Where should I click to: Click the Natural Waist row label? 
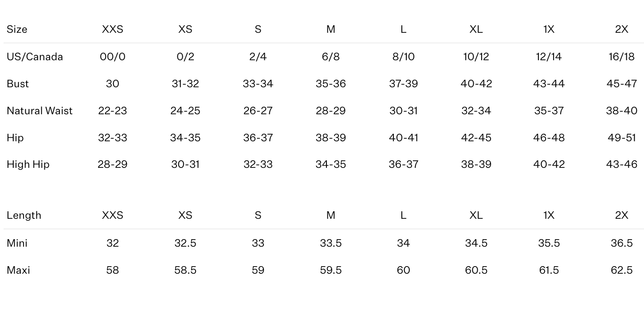tap(39, 111)
